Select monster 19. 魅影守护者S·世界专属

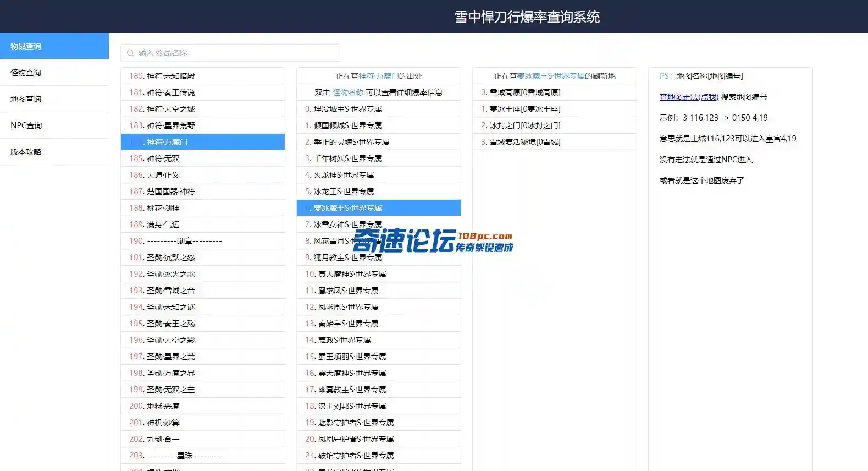coord(379,423)
